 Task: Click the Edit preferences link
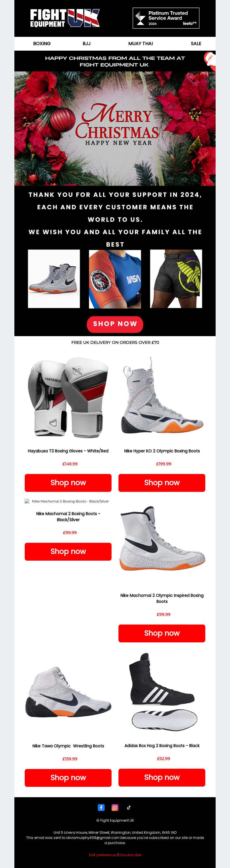coord(103,854)
